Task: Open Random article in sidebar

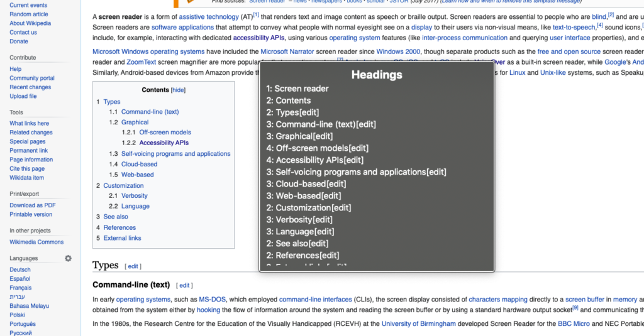Action: [29, 14]
